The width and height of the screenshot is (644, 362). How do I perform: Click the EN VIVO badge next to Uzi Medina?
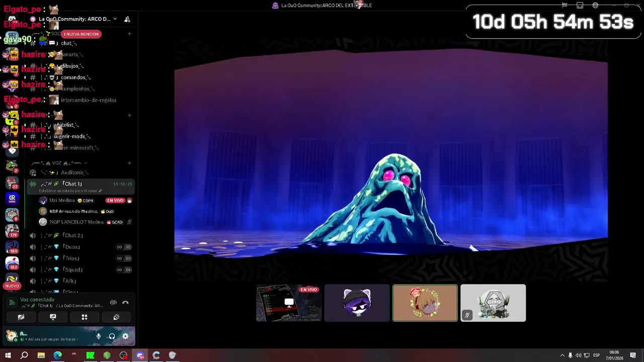[x=115, y=201]
